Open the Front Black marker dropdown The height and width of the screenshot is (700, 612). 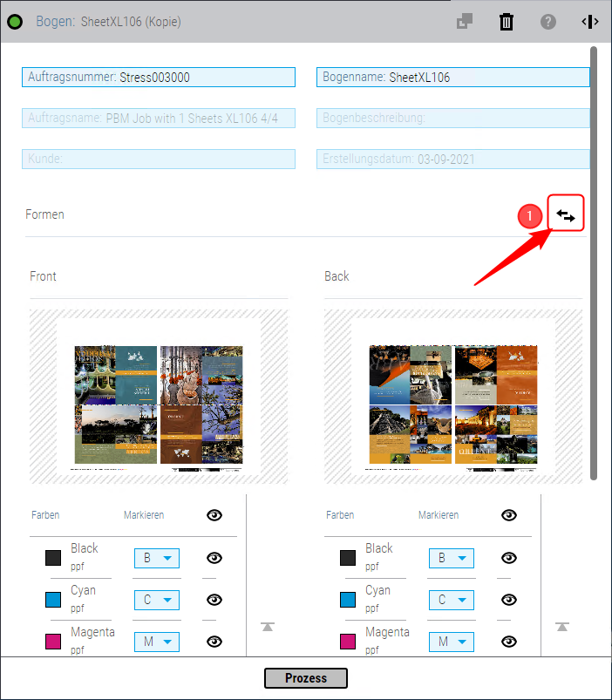156,558
